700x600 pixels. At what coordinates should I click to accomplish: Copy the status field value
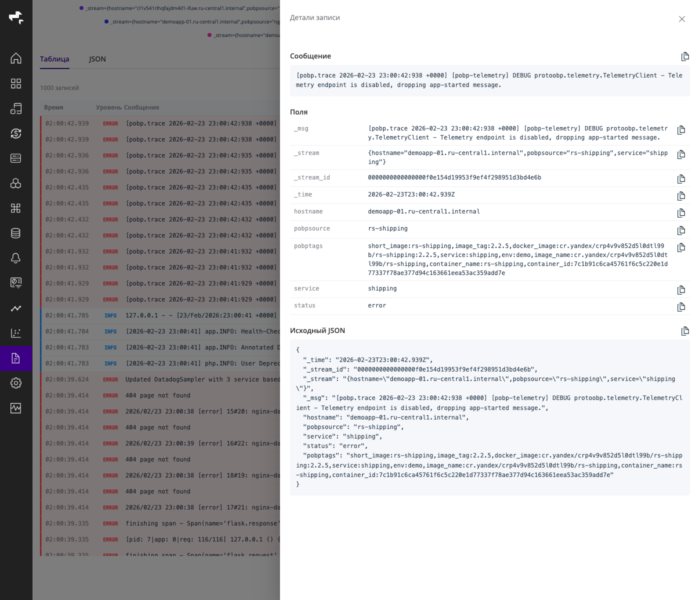(681, 307)
